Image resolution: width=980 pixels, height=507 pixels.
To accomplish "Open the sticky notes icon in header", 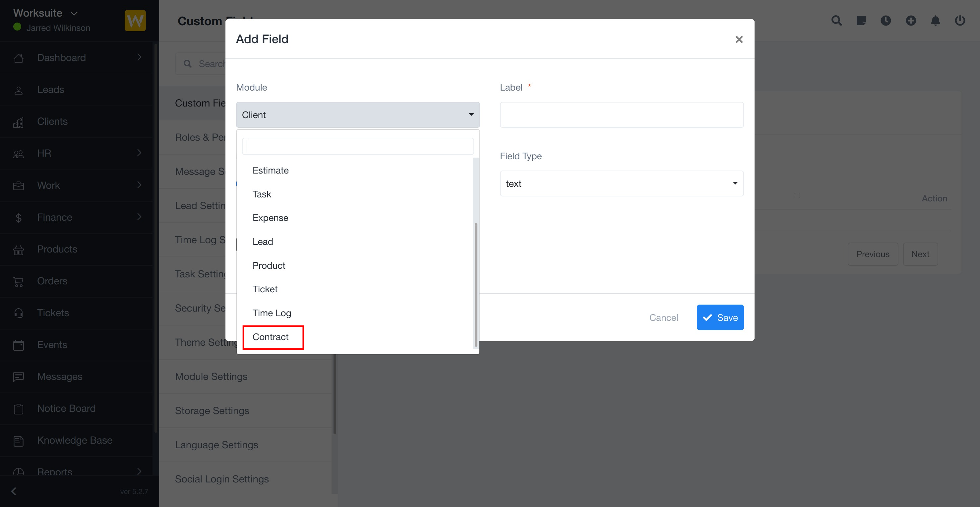I will coord(861,21).
